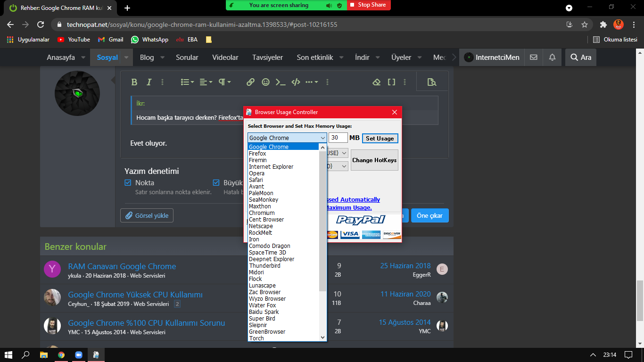The width and height of the screenshot is (644, 362).
Task: Open the Anasayfa navigation menu item
Action: (61, 58)
